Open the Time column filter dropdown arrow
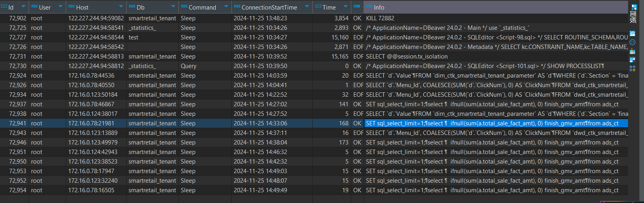Image resolution: width=644 pixels, height=203 pixels. [345, 7]
